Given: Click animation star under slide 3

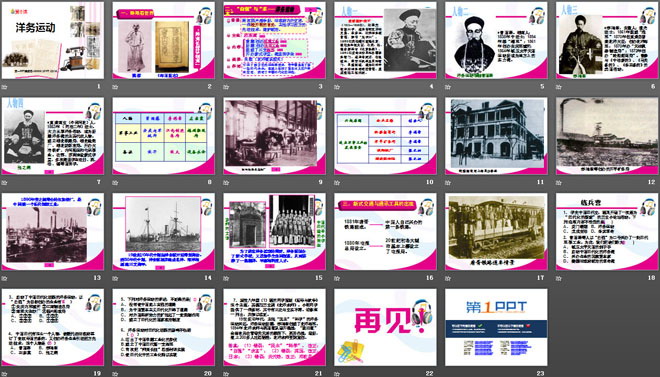Looking at the screenshot, I should coord(226,87).
